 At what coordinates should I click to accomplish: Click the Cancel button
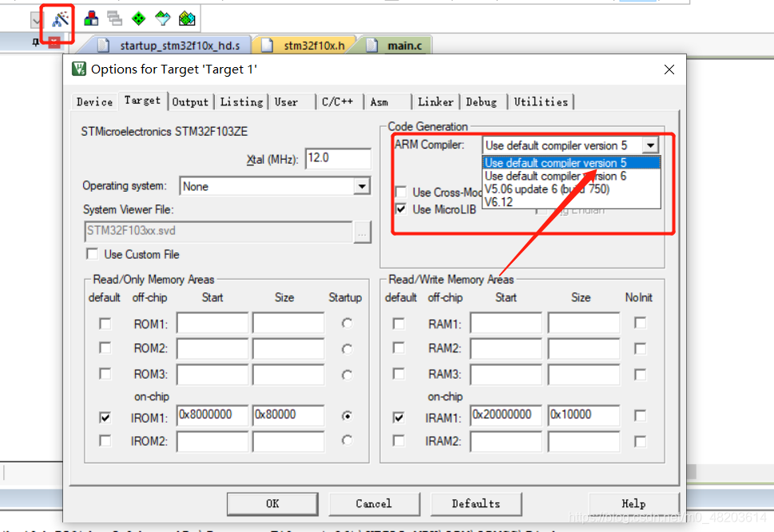[374, 503]
